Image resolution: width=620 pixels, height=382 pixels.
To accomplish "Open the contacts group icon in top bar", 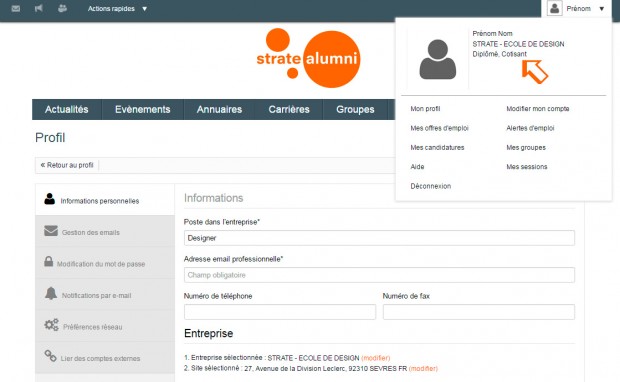I will pyautogui.click(x=62, y=8).
